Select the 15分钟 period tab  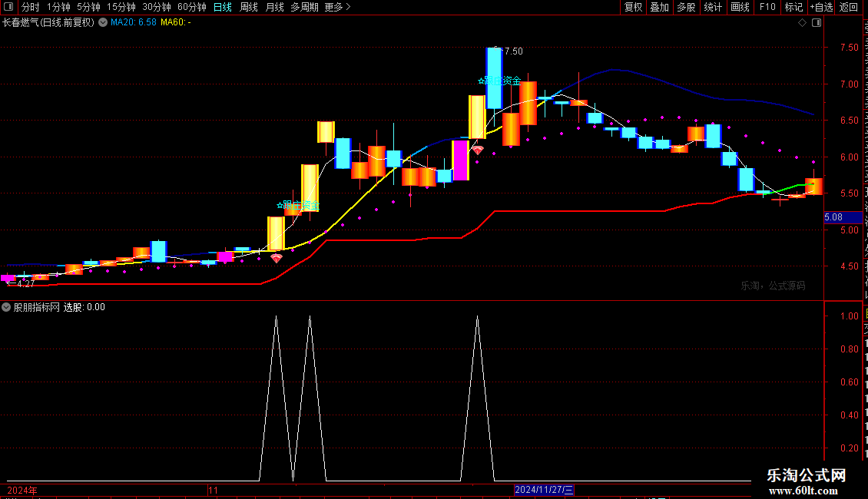(121, 7)
